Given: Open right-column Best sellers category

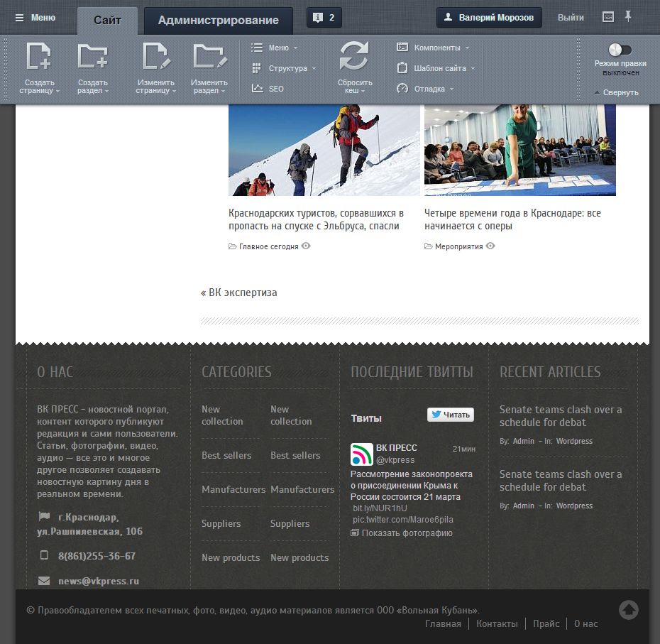Looking at the screenshot, I should pos(295,455).
